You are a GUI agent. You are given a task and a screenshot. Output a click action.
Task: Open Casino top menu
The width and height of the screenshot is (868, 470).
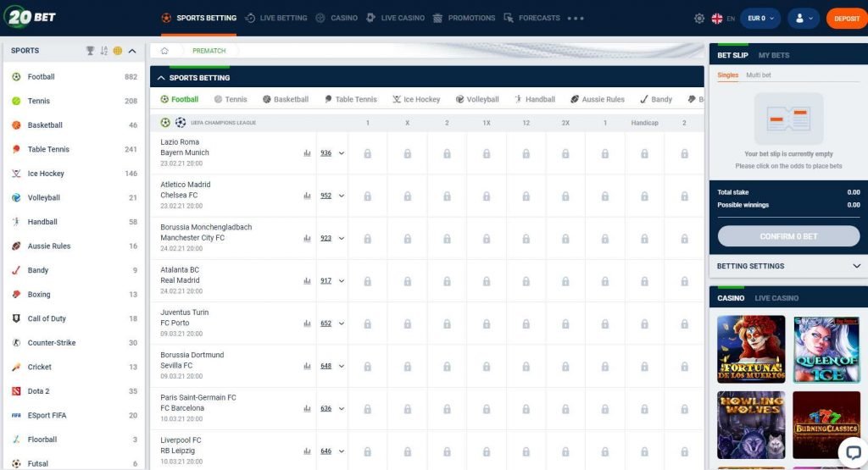pos(337,19)
